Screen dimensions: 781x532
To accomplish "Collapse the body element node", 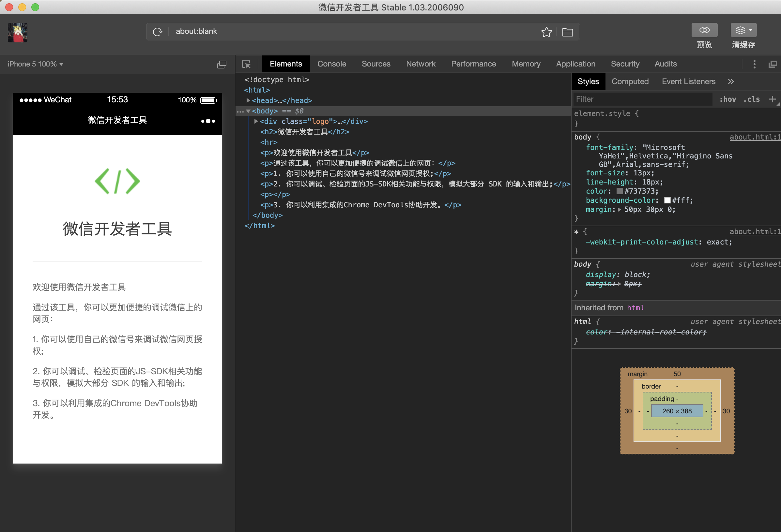I will click(x=248, y=111).
